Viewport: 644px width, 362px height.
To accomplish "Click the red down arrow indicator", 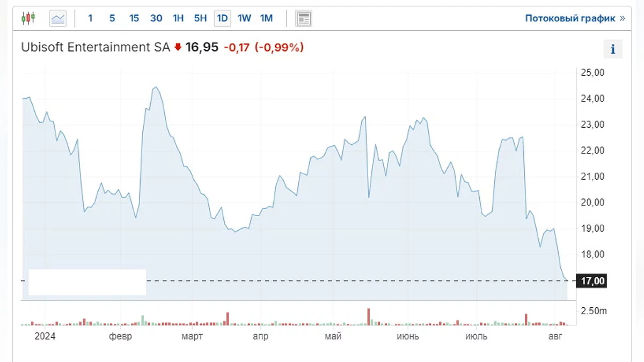I will [178, 47].
